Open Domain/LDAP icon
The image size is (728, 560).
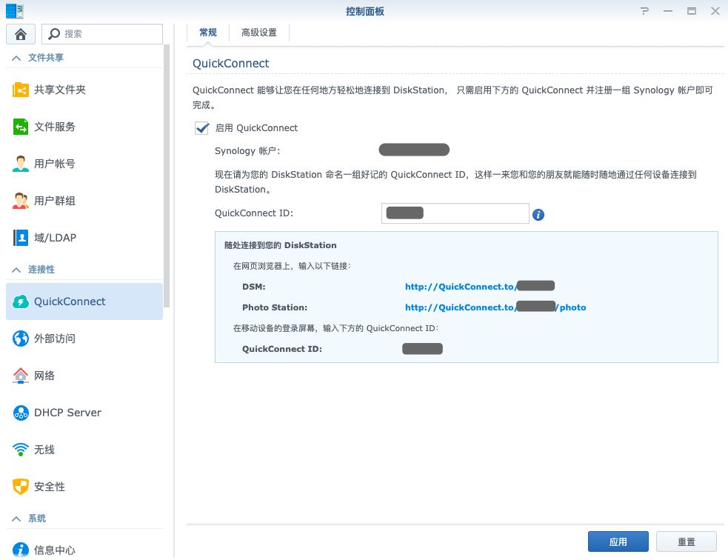[21, 237]
